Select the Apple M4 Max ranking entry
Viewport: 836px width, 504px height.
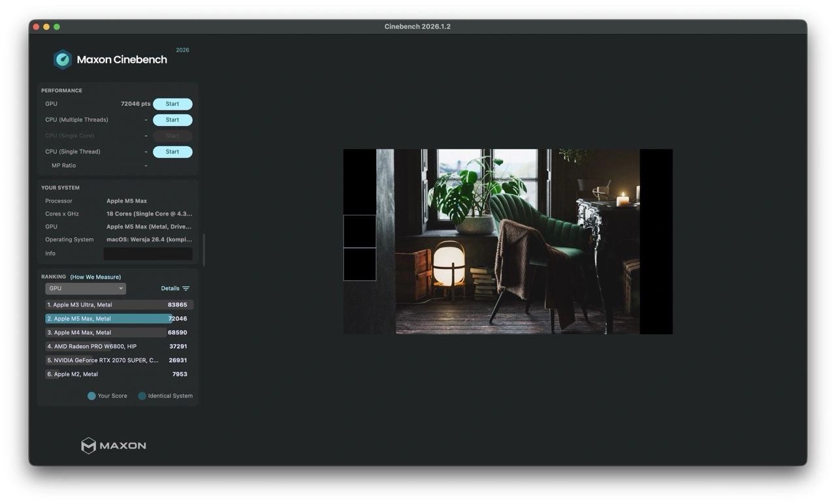[119, 332]
